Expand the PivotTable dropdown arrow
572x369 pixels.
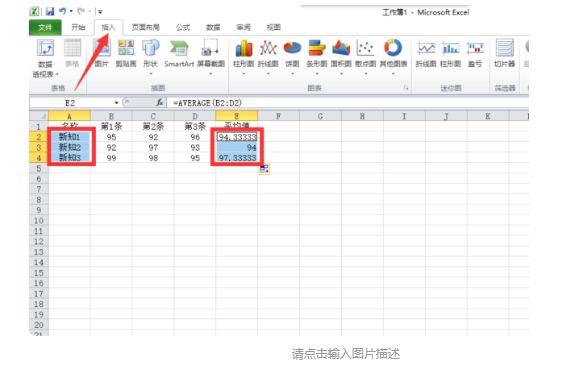point(57,74)
